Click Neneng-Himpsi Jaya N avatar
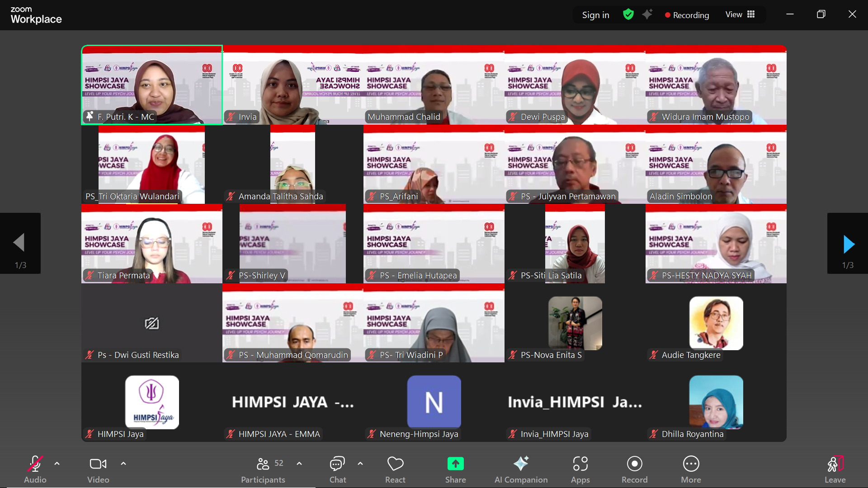868x488 pixels. (x=434, y=402)
